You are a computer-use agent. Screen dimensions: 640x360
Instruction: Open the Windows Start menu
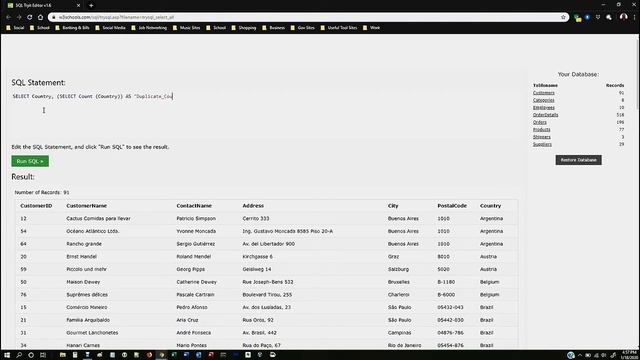tap(7, 355)
